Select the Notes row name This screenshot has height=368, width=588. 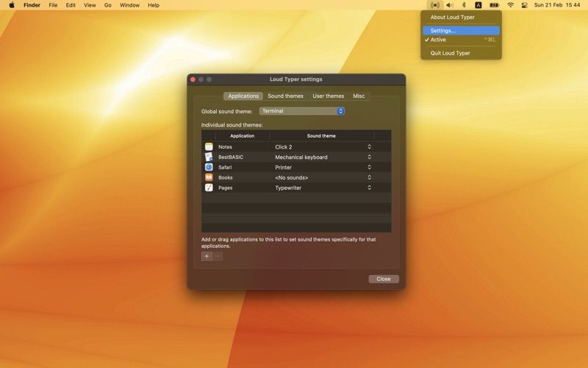(x=225, y=146)
